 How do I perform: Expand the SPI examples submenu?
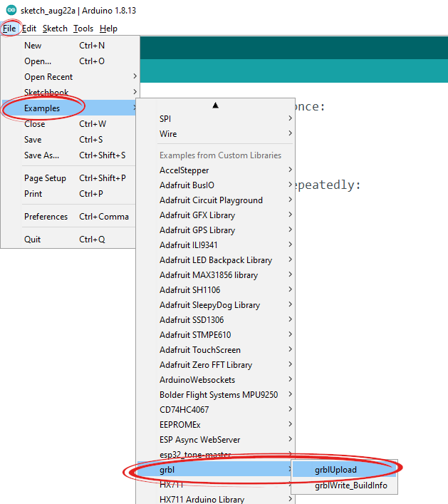click(x=216, y=118)
